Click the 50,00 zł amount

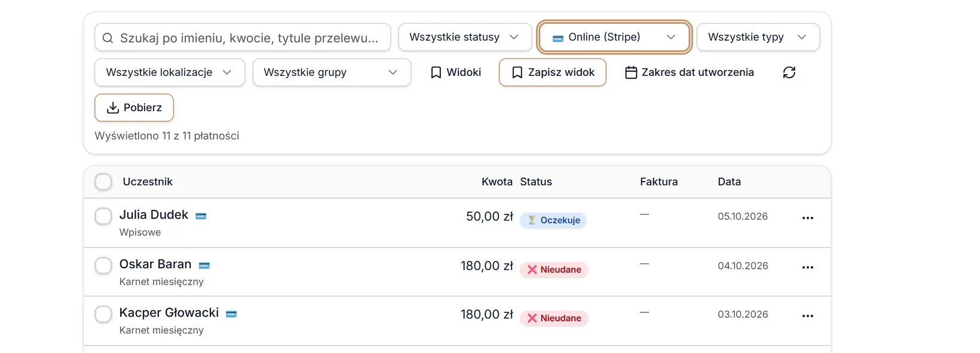(489, 217)
